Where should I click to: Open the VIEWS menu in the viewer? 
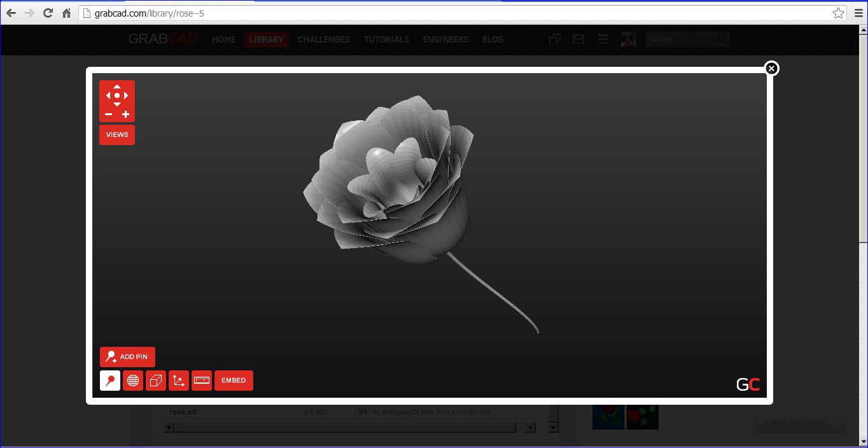(x=117, y=135)
